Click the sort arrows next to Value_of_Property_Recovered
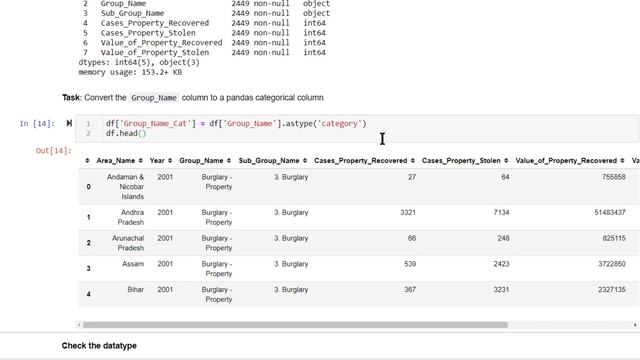 622,161
